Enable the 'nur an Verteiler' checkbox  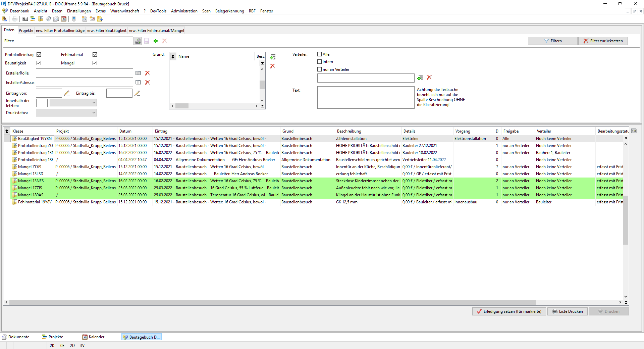[319, 69]
